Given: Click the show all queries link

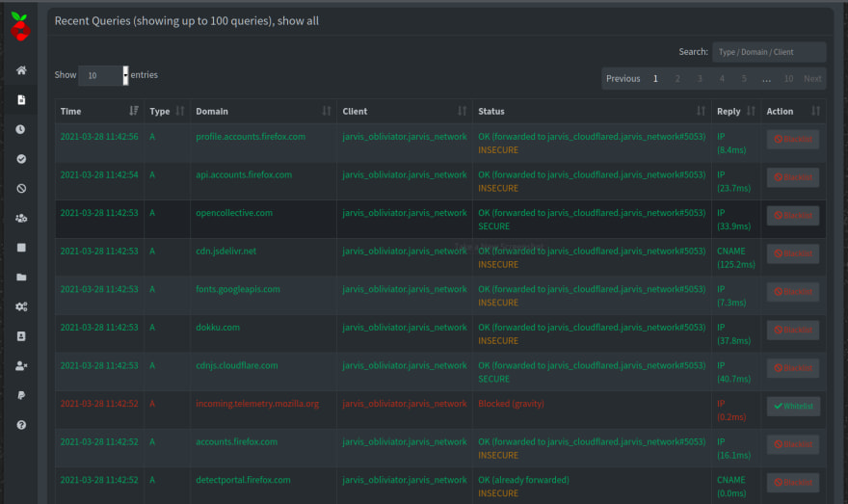Looking at the screenshot, I should (x=298, y=21).
